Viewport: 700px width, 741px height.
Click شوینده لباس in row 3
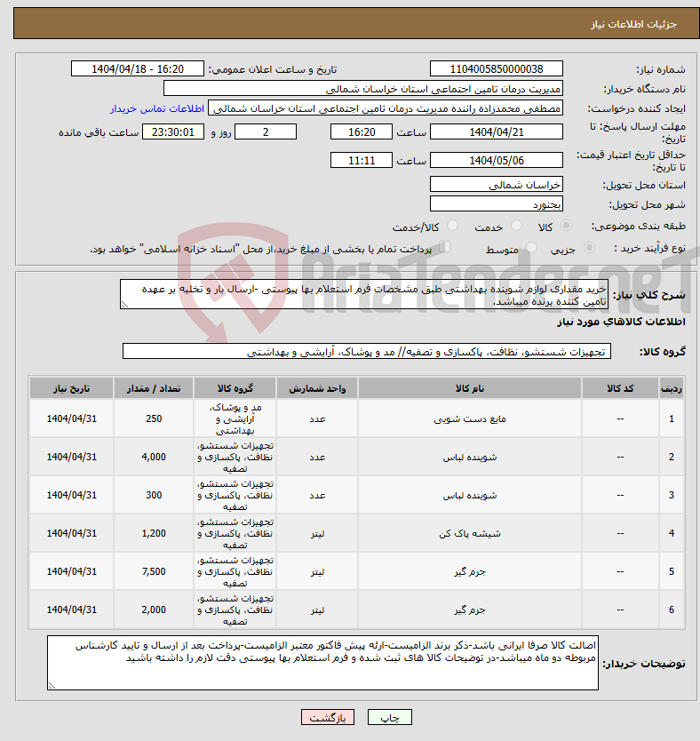point(470,496)
